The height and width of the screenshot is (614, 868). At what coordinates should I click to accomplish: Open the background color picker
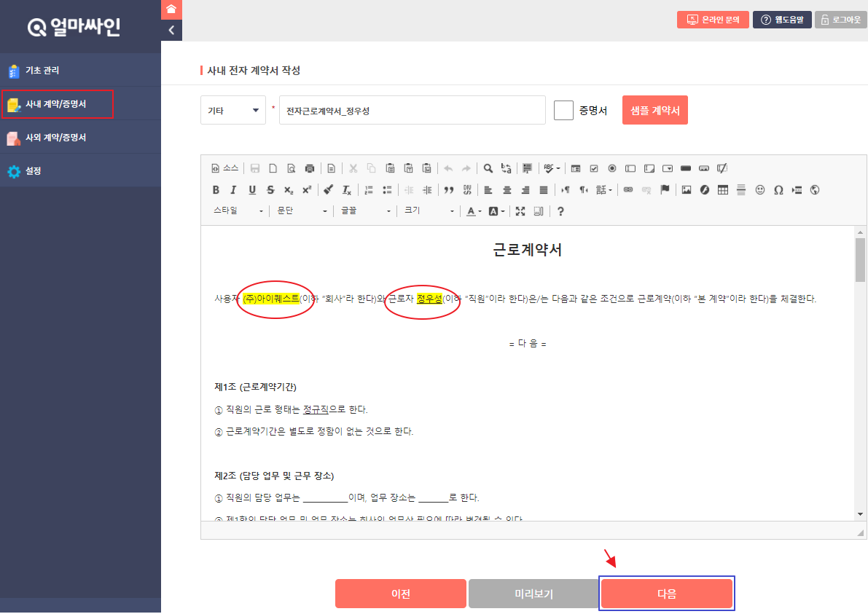(496, 210)
